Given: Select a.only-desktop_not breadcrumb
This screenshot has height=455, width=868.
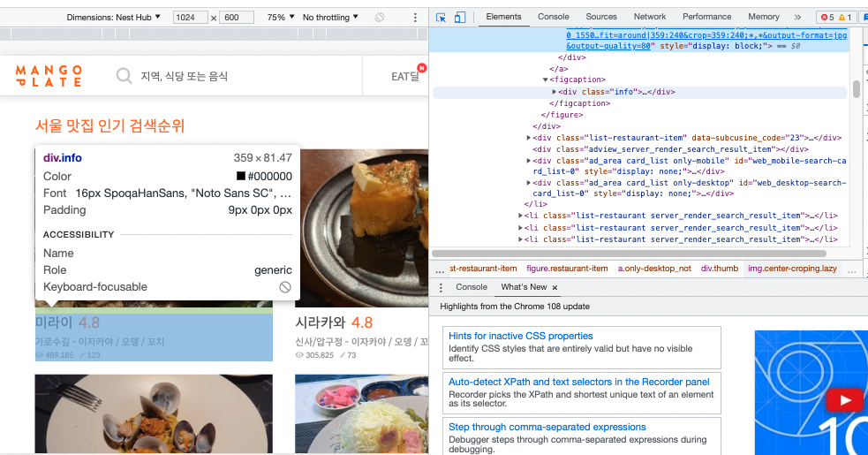Looking at the screenshot, I should coord(654,269).
